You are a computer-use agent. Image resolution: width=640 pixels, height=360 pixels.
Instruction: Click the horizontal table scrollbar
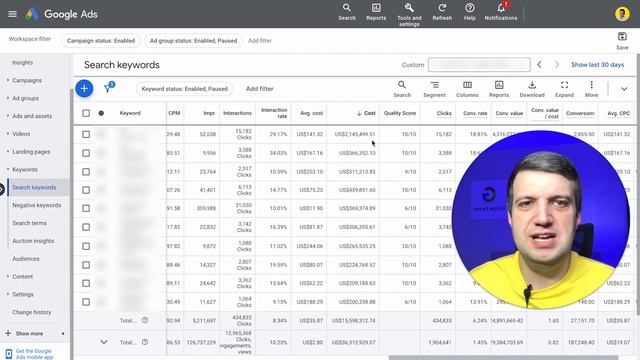click(503, 358)
